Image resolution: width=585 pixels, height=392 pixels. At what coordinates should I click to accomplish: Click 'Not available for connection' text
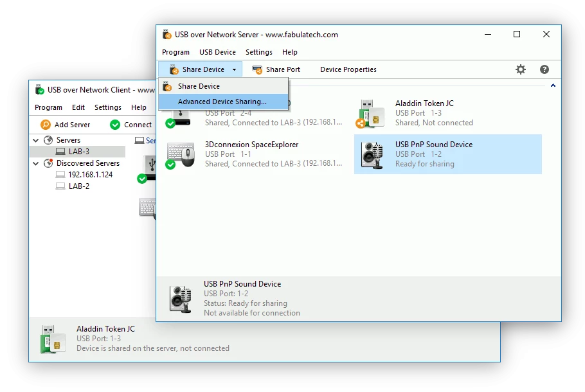252,313
